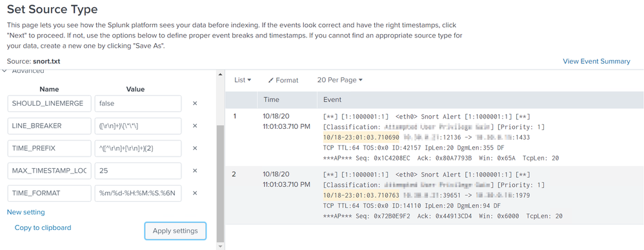Click the scrollbar up arrow
The width and height of the screenshot is (644, 250).
[221, 74]
